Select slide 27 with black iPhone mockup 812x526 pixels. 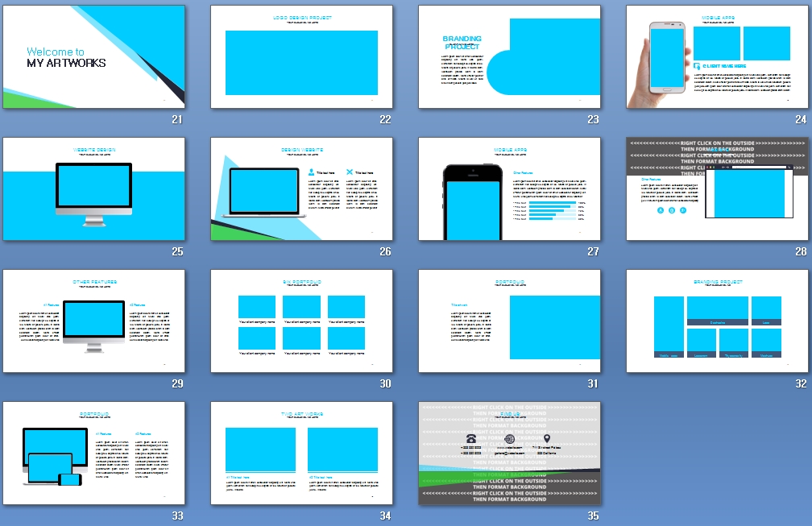(510, 188)
